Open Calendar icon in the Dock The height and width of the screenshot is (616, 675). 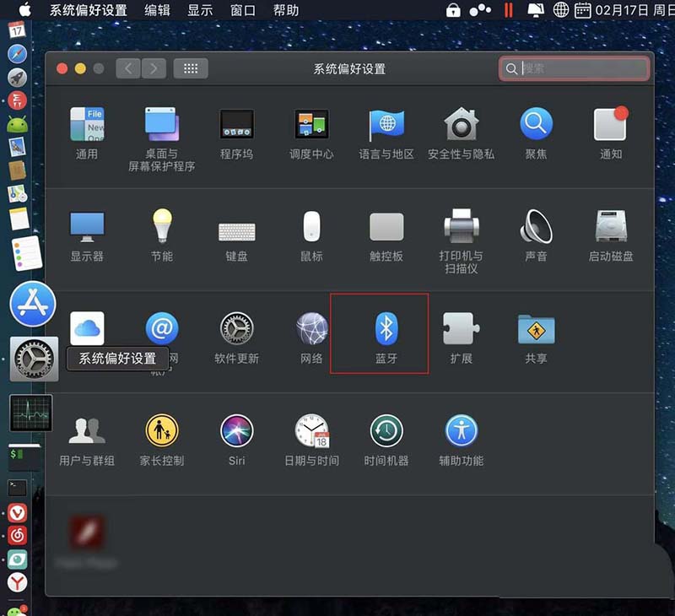pos(17,30)
